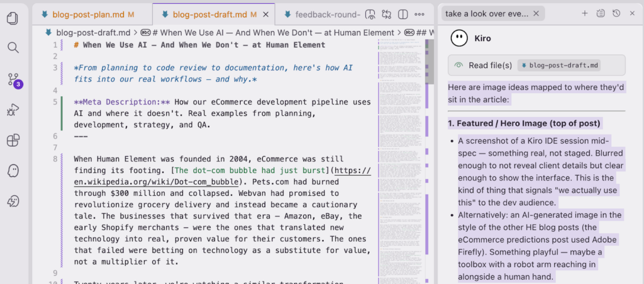Split the editor to the right

(403, 14)
